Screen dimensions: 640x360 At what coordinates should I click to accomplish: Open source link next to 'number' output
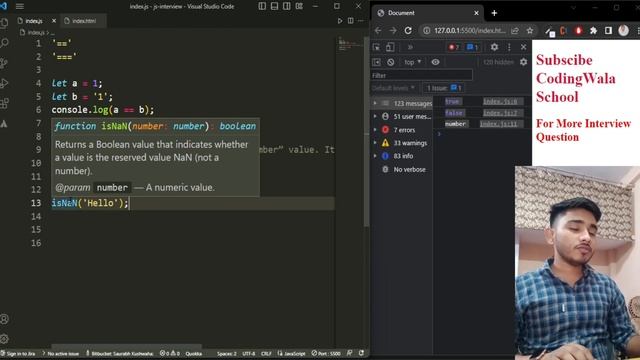point(499,124)
